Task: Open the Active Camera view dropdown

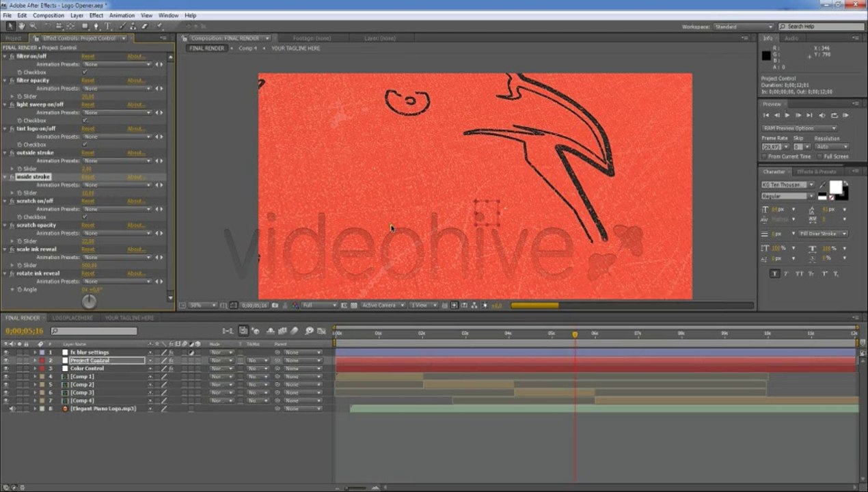Action: 383,305
